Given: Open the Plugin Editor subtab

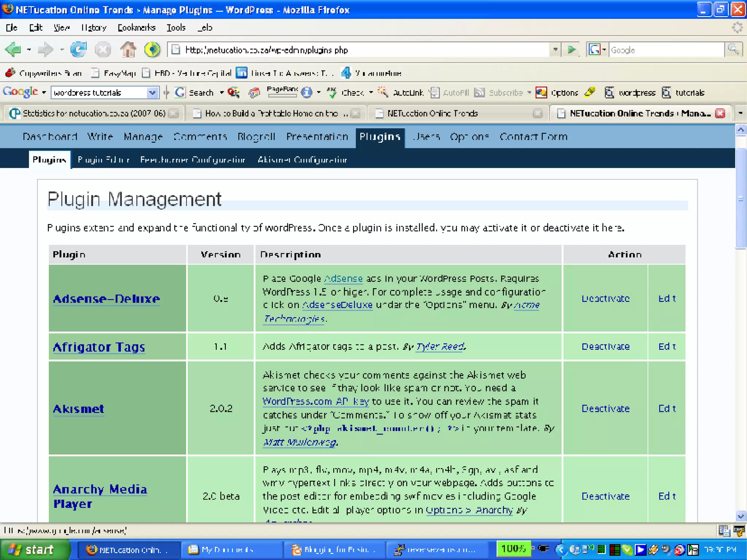Looking at the screenshot, I should tap(104, 160).
